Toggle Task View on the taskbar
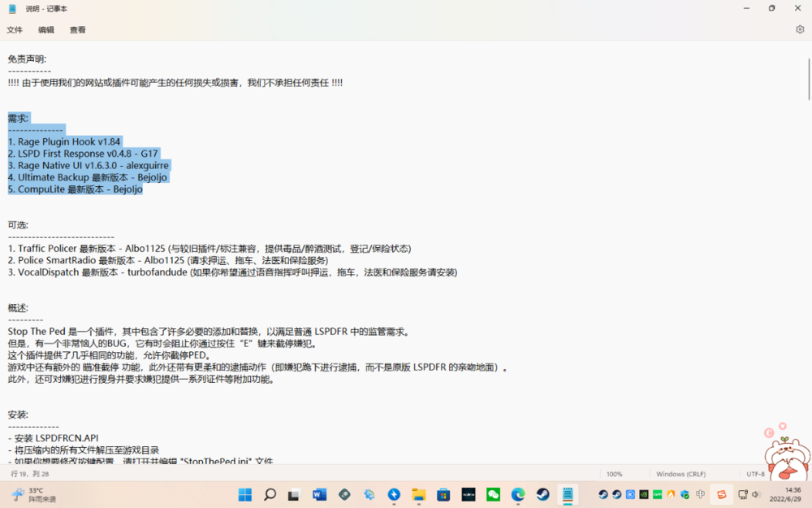The width and height of the screenshot is (812, 508). pyautogui.click(x=294, y=493)
